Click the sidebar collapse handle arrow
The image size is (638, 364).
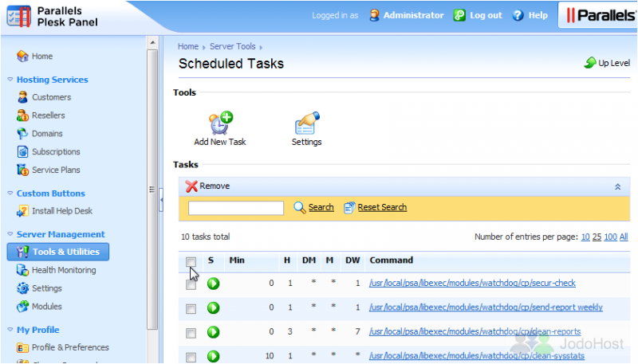pos(161,199)
